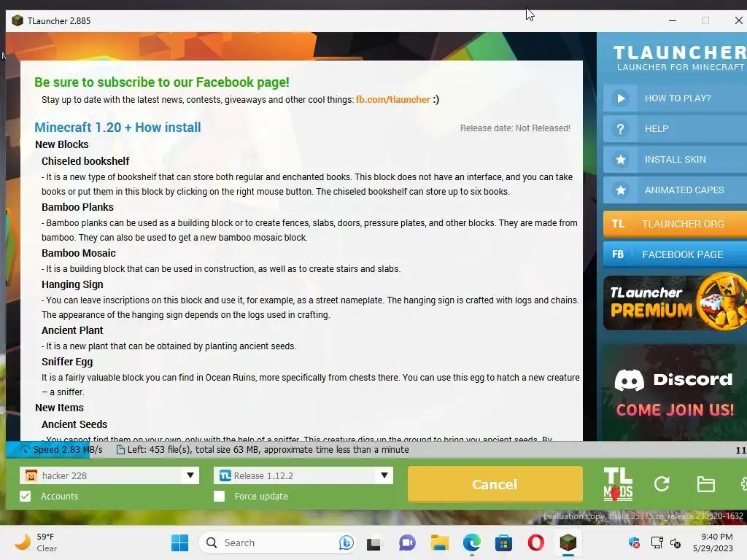747x560 pixels.
Task: Click the FB icon on Facebook Page button
Action: coord(618,254)
